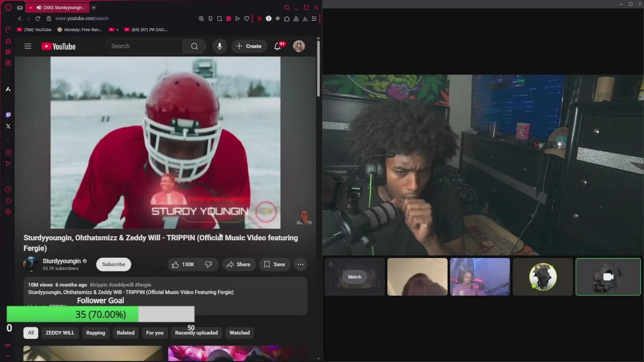Open the browser tab search magnifier
This screenshot has height=362, width=644.
[287, 8]
